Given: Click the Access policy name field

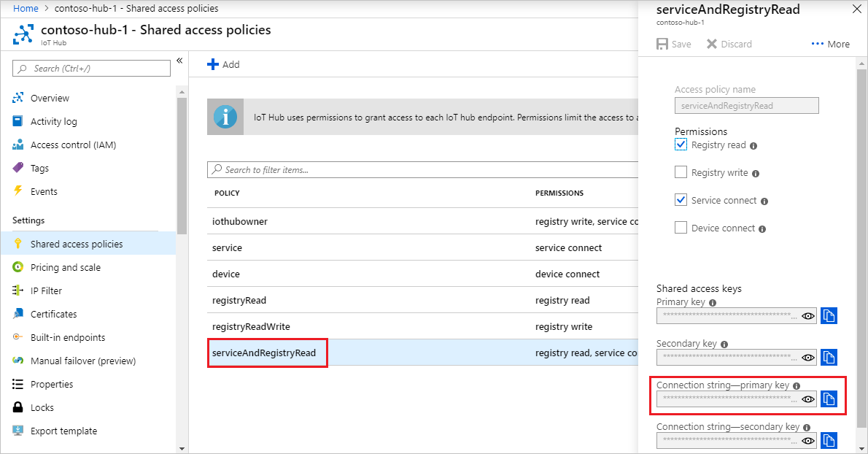Looking at the screenshot, I should pos(746,105).
